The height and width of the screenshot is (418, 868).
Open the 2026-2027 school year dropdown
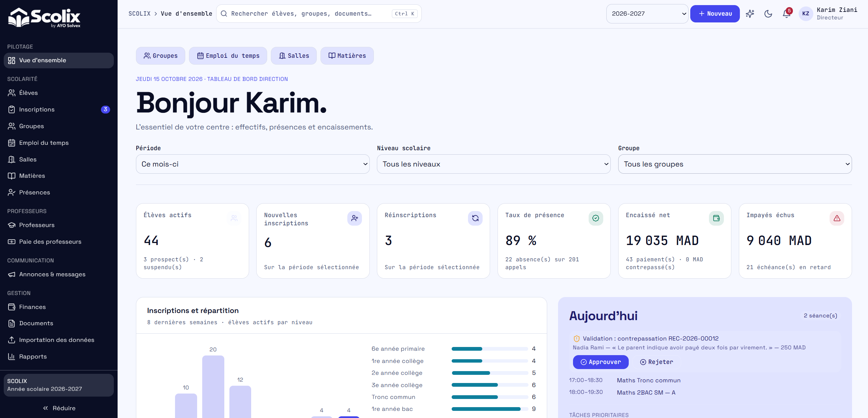[x=647, y=14]
